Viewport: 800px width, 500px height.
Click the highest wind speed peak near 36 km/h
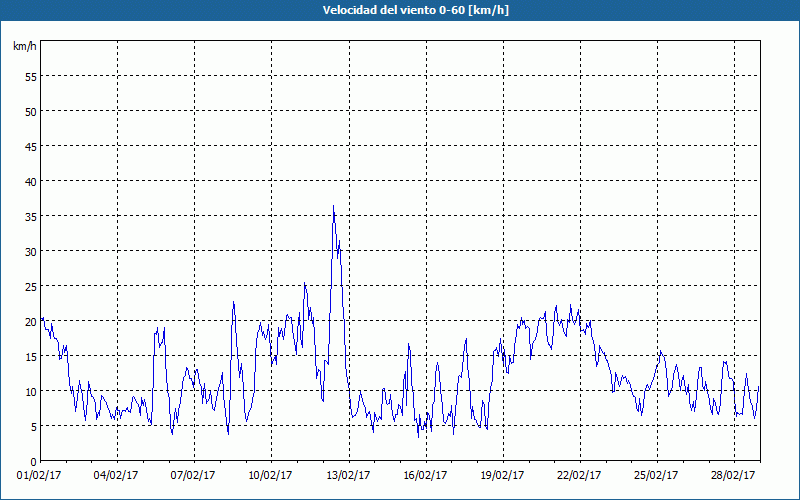[x=333, y=206]
